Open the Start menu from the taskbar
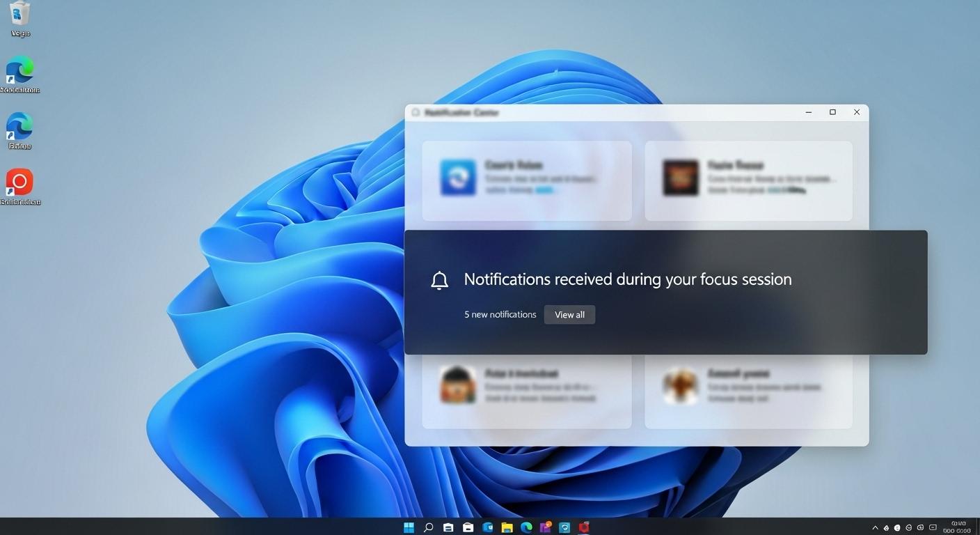 [x=409, y=527]
